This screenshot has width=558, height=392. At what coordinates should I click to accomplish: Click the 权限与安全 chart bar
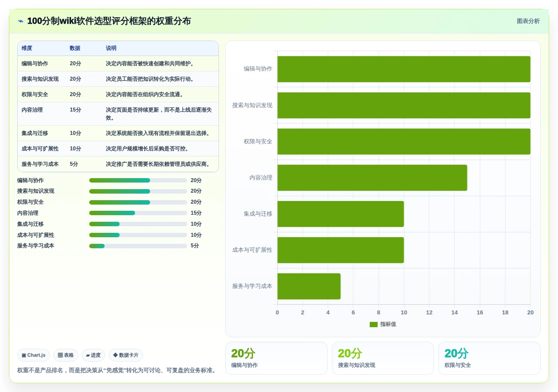pyautogui.click(x=404, y=142)
